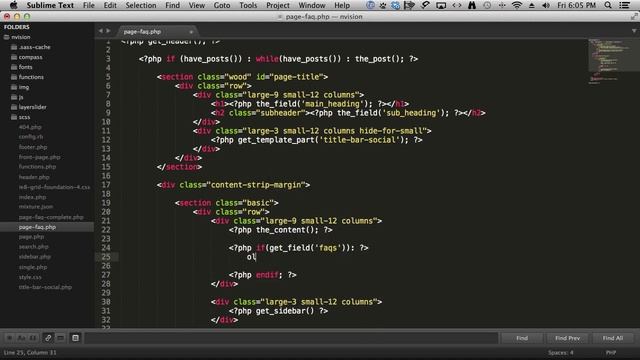Open footer.php in the sidebar

33,147
